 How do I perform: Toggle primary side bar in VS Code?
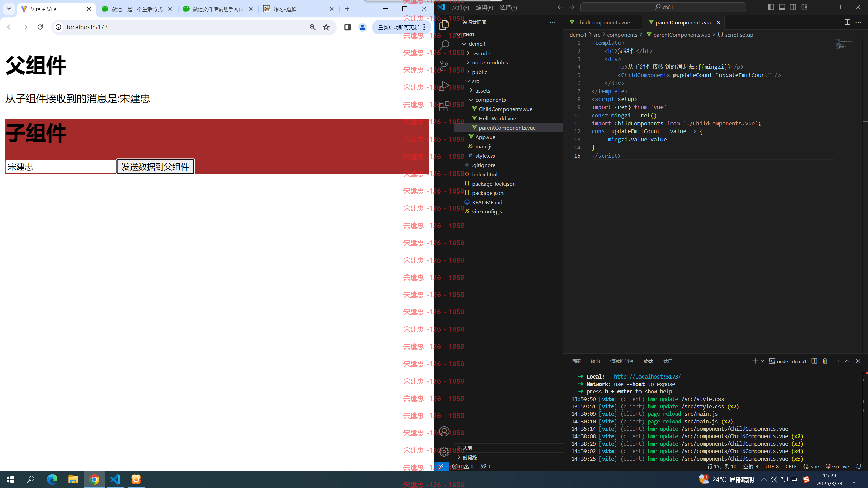click(x=771, y=7)
